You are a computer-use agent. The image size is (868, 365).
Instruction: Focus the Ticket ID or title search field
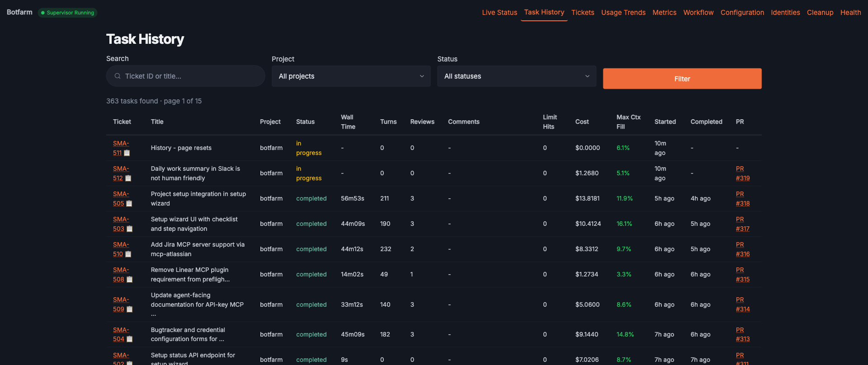click(186, 76)
